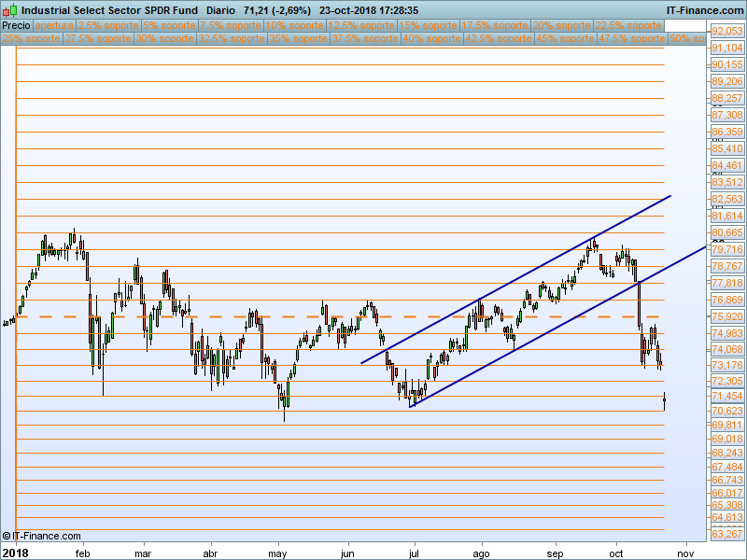Click the jul marker on time axis
Screen dimensions: 747x560
[x=414, y=553]
